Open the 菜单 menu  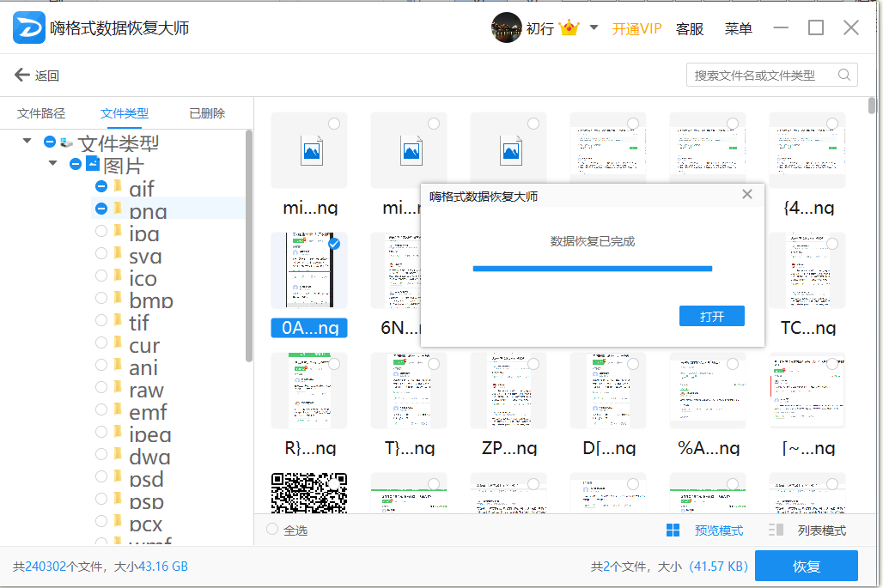click(738, 28)
